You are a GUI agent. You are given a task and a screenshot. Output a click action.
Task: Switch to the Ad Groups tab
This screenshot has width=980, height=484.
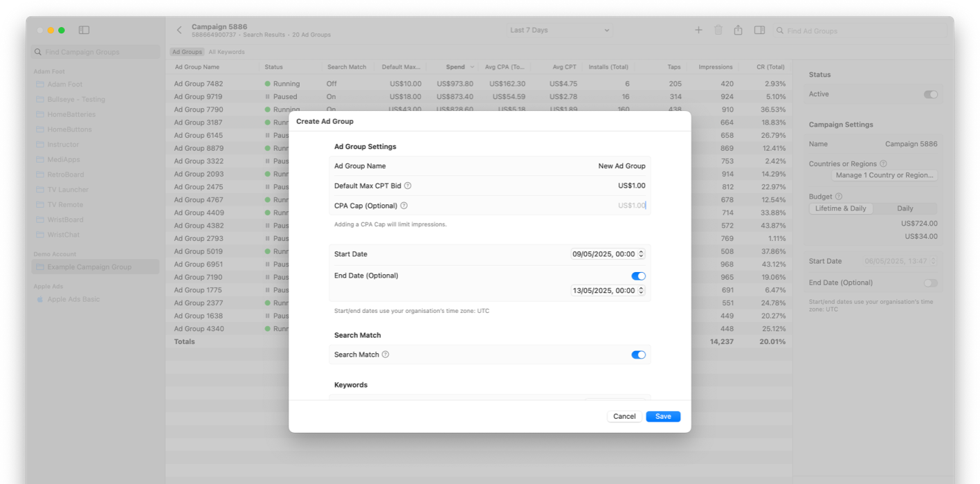[187, 52]
